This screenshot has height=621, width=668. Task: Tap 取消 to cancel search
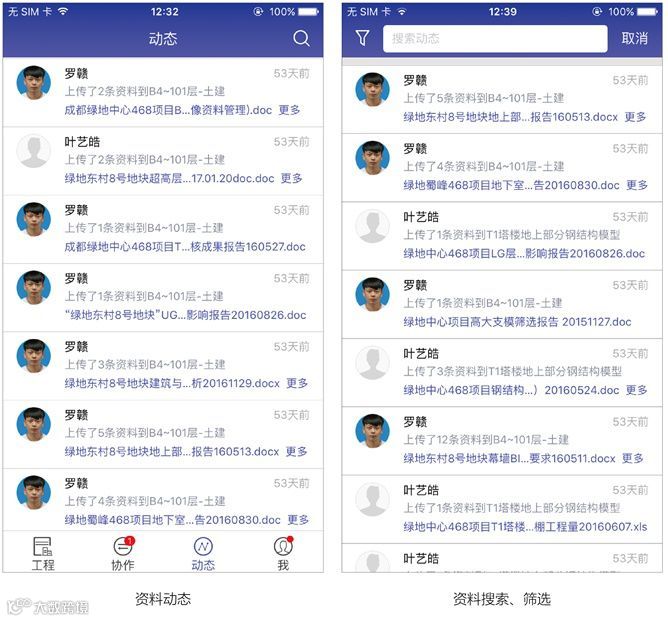pos(634,38)
